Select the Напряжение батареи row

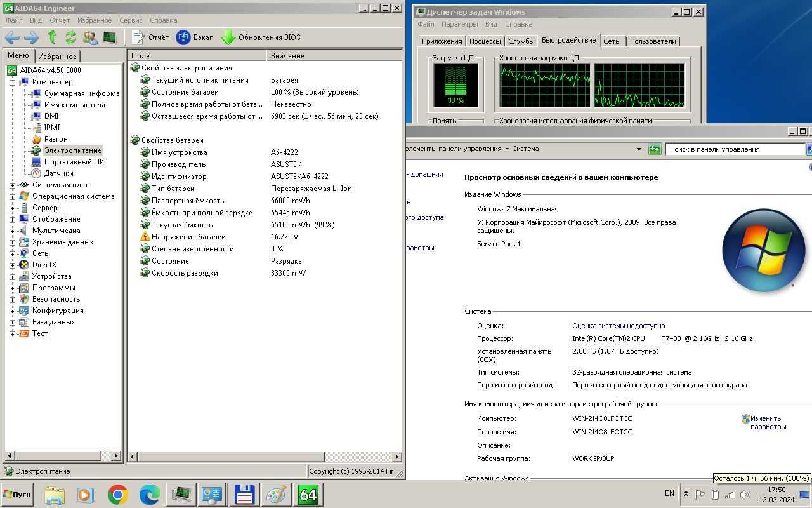pyautogui.click(x=265, y=237)
